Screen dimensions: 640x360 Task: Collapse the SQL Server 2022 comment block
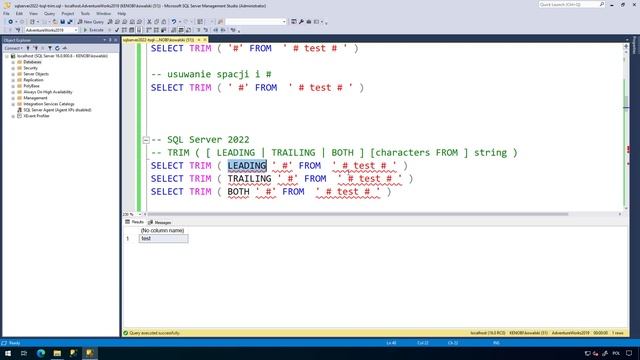[146, 140]
